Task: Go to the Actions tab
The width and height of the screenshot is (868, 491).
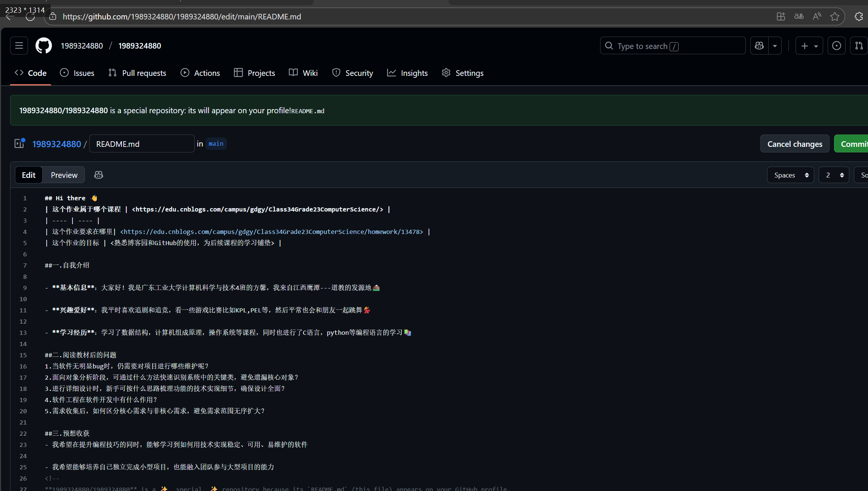Action: pyautogui.click(x=200, y=73)
